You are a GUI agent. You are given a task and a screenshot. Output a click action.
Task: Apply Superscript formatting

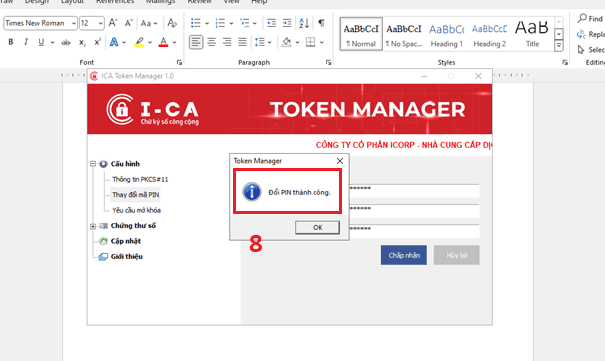click(x=98, y=42)
